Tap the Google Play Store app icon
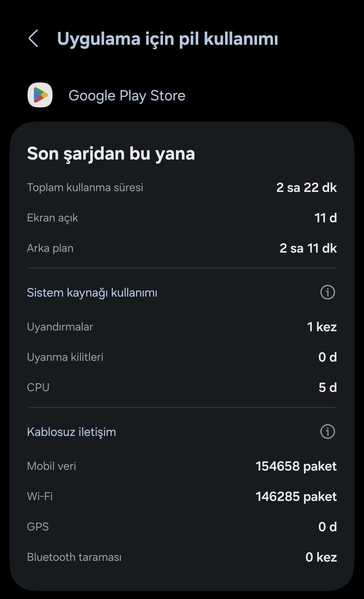The image size is (364, 599). tap(40, 95)
